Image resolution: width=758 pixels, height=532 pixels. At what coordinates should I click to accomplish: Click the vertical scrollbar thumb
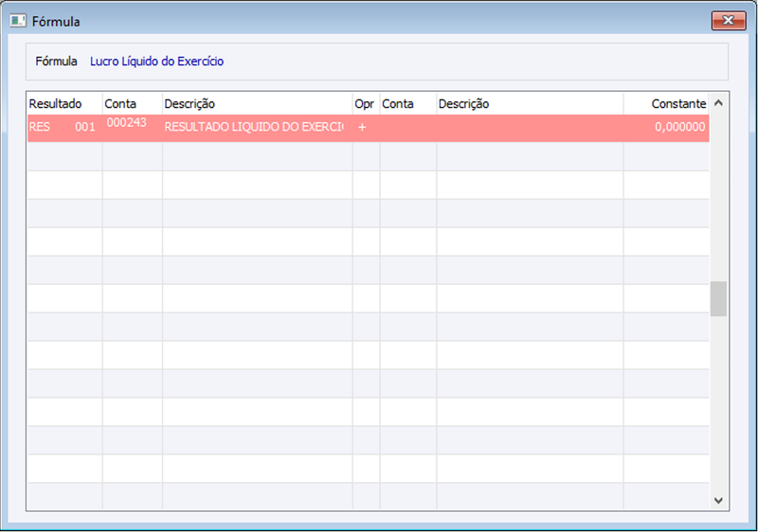point(718,299)
